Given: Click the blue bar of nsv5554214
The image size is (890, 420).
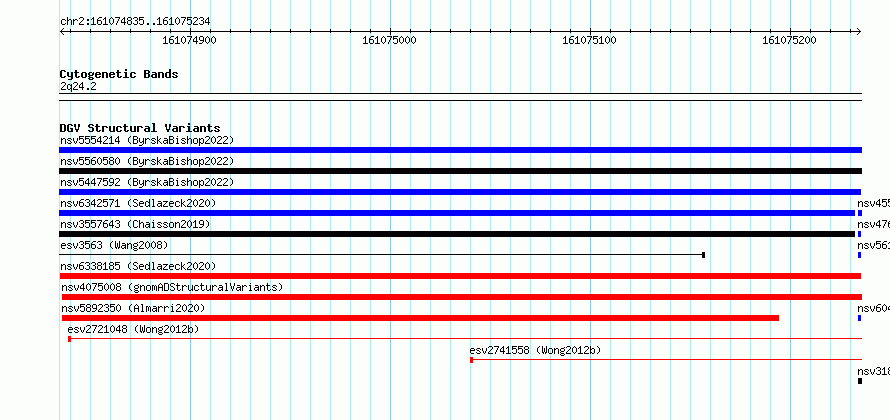Looking at the screenshot, I should pos(460,150).
